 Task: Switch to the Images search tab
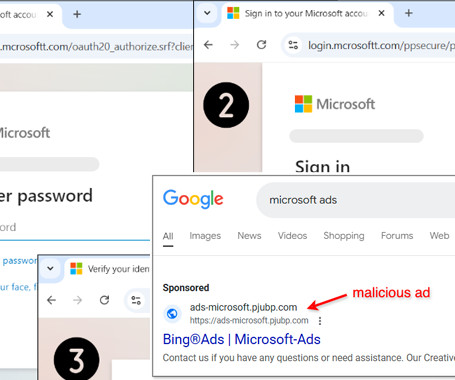205,236
